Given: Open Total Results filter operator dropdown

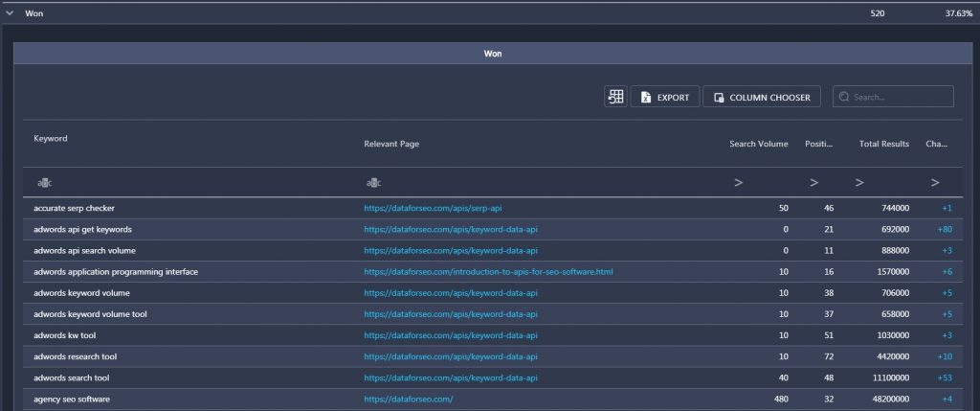Looking at the screenshot, I should [x=860, y=183].
